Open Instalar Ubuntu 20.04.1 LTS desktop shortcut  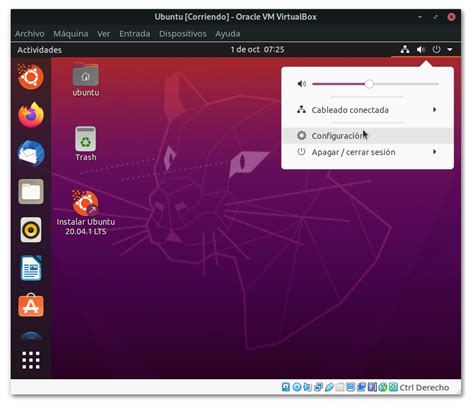click(86, 213)
